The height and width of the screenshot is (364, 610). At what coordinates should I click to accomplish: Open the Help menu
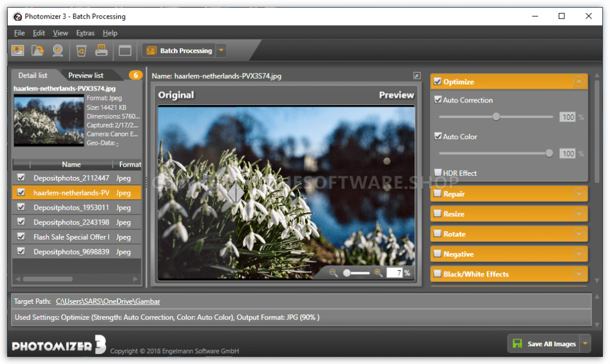pos(110,33)
